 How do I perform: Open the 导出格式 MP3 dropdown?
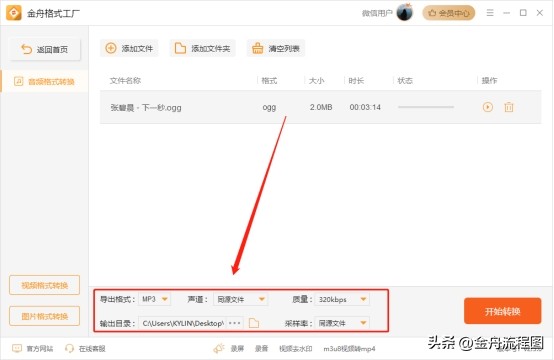[155, 299]
